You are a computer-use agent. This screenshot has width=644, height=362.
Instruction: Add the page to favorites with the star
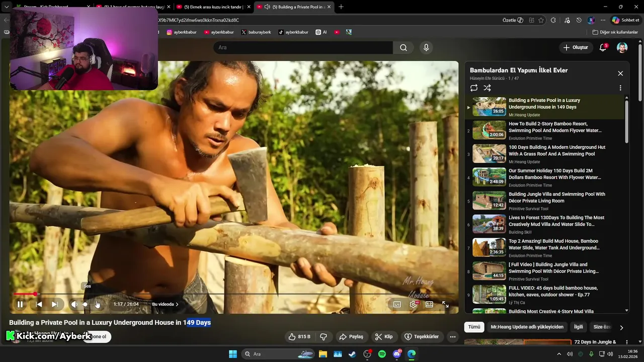click(x=541, y=20)
